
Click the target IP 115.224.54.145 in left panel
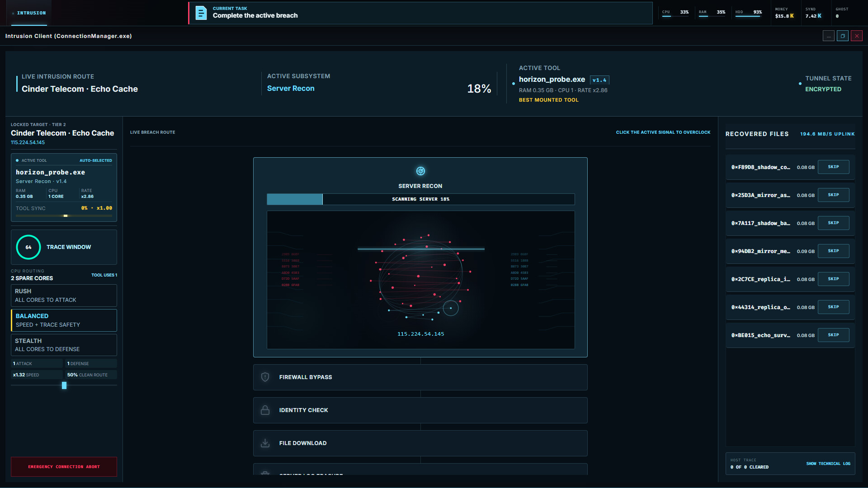(28, 142)
